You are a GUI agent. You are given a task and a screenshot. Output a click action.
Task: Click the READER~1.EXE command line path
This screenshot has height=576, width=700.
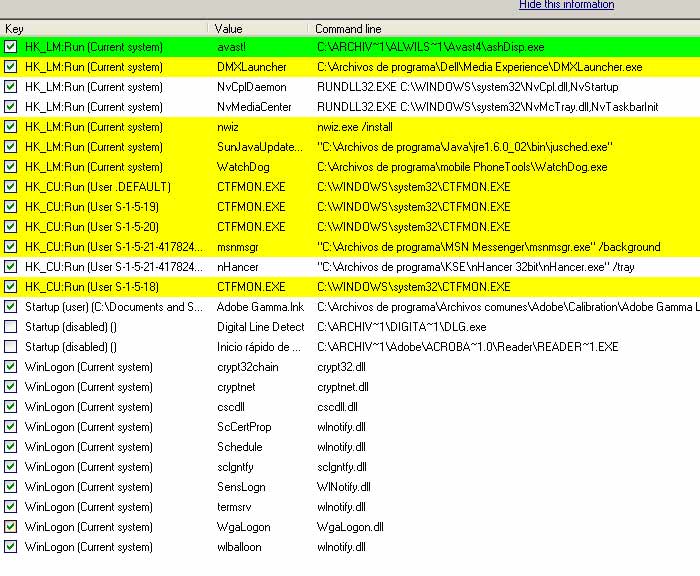point(467,346)
